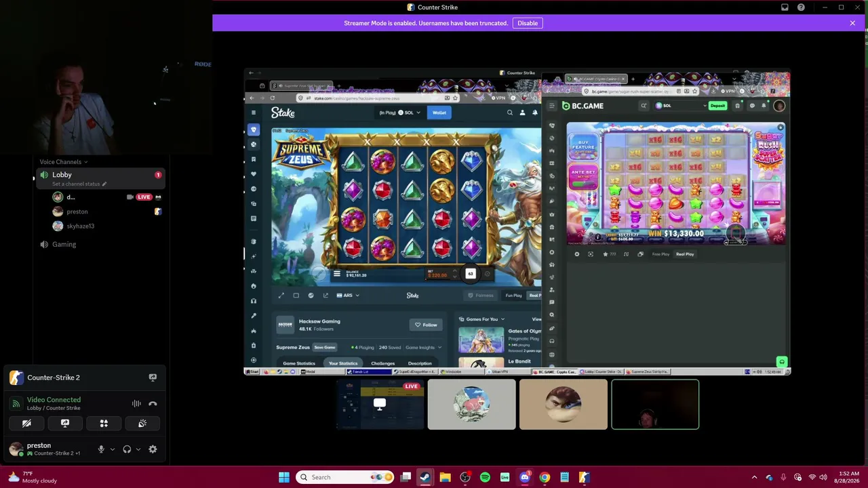The height and width of the screenshot is (488, 868).
Task: Reload the Stake browser page
Action: pos(273,98)
